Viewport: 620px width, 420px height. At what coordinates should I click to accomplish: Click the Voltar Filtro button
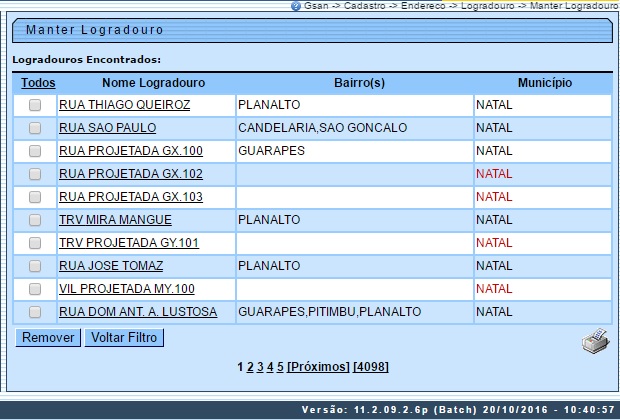click(x=123, y=337)
